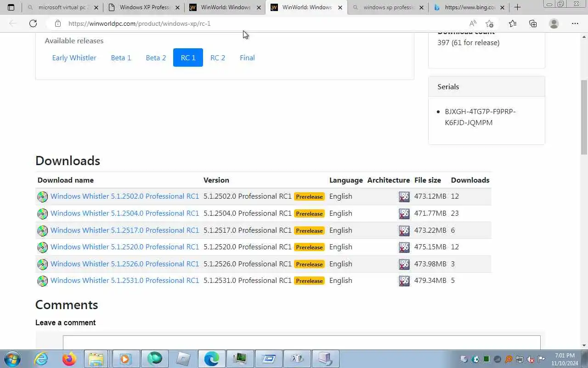The image size is (588, 368).
Task: Open the Collections icon in Edge toolbar
Action: pyautogui.click(x=533, y=23)
